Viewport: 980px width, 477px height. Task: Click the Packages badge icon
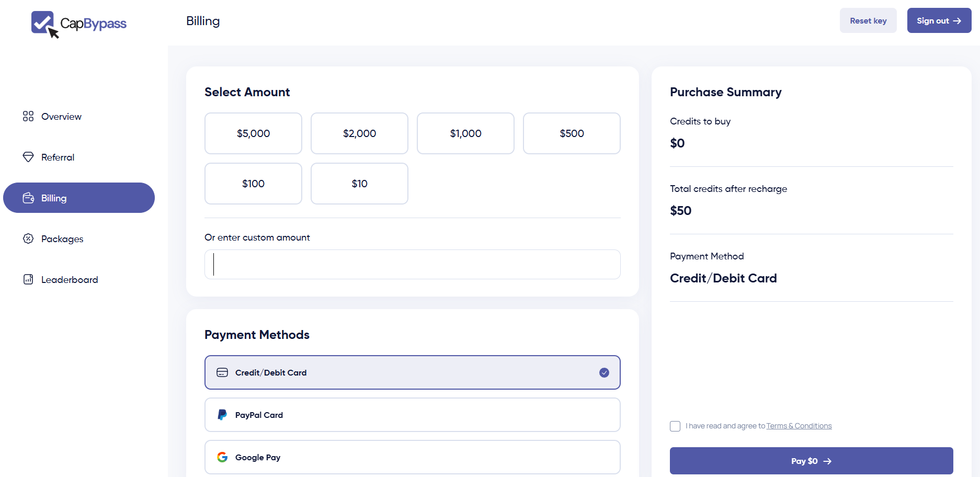pos(28,238)
